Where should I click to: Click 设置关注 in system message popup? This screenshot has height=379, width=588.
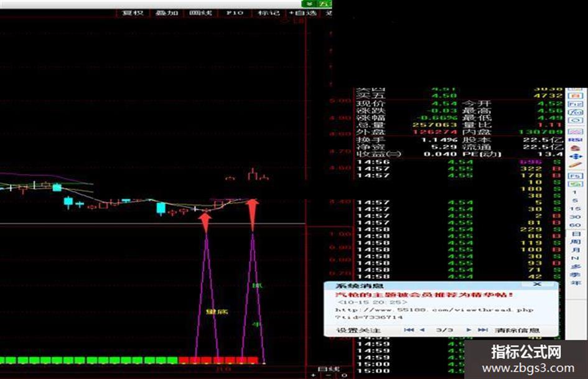tap(358, 330)
